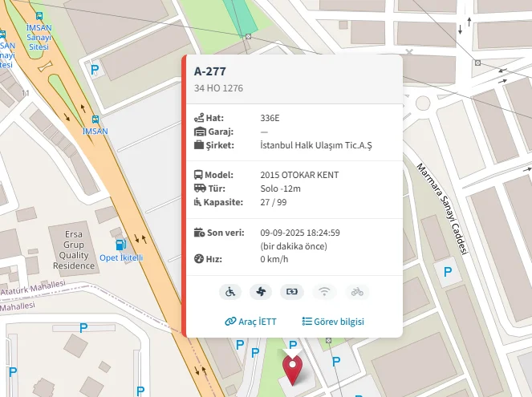The height and width of the screenshot is (397, 532).
Task: Click the line number 336E value
Action: point(270,118)
